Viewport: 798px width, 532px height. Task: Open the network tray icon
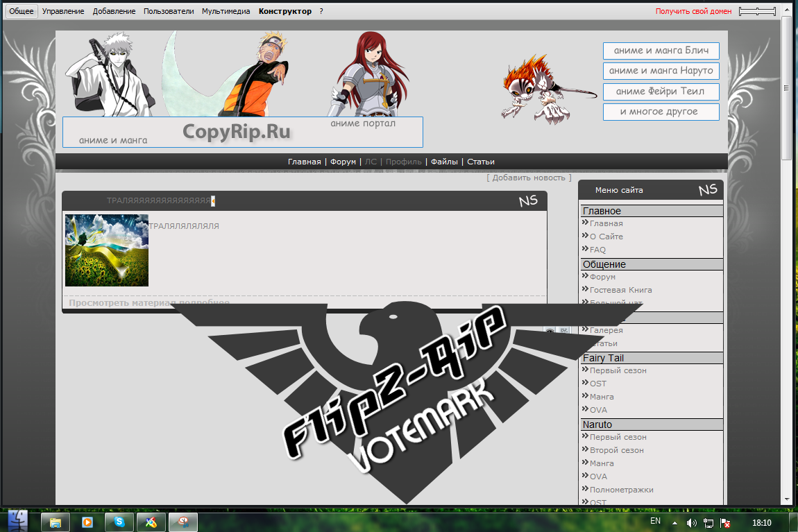coord(708,523)
